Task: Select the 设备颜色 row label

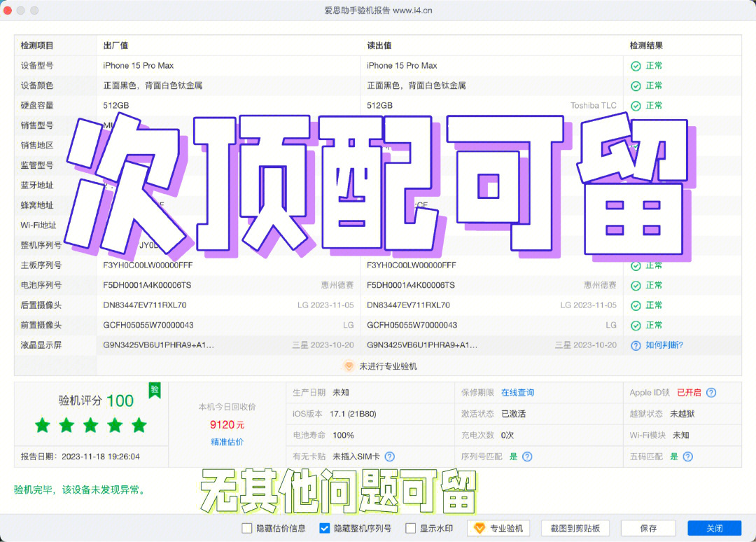Action: (37, 85)
